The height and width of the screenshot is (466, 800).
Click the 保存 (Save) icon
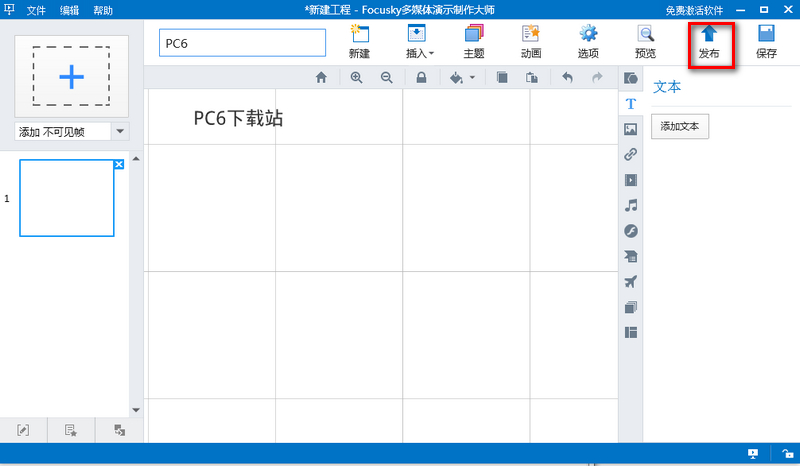coord(766,42)
